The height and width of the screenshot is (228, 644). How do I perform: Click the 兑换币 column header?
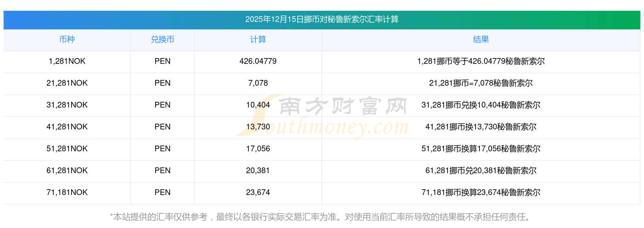[x=162, y=39]
